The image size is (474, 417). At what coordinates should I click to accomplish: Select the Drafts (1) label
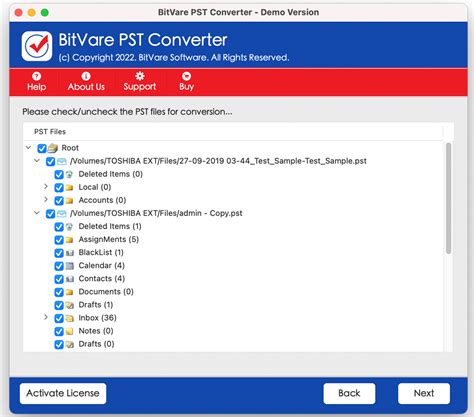(96, 305)
